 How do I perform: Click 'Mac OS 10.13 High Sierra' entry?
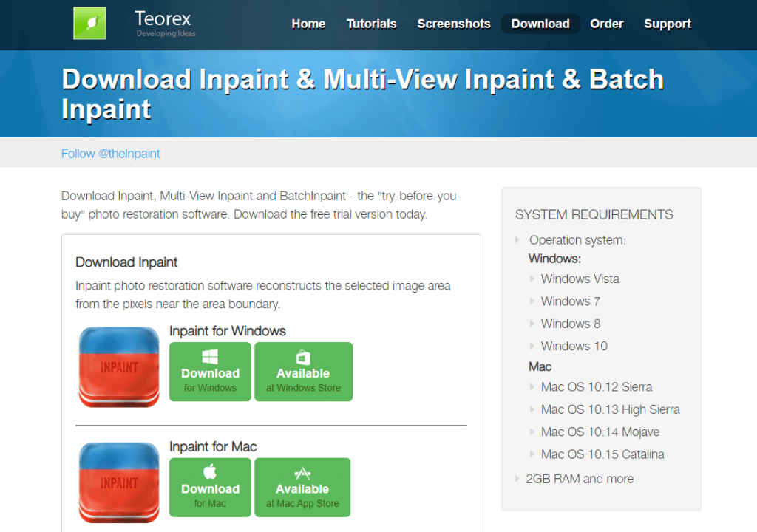coord(610,409)
